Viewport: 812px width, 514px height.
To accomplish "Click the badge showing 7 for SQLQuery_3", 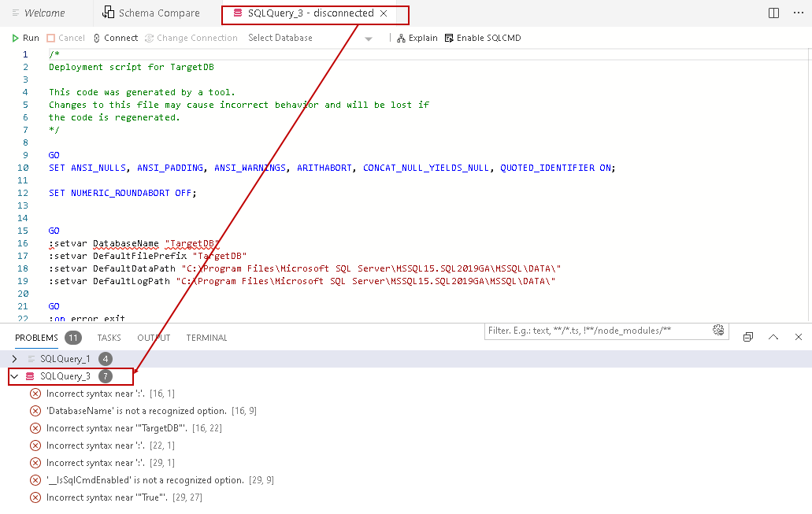I will (105, 376).
